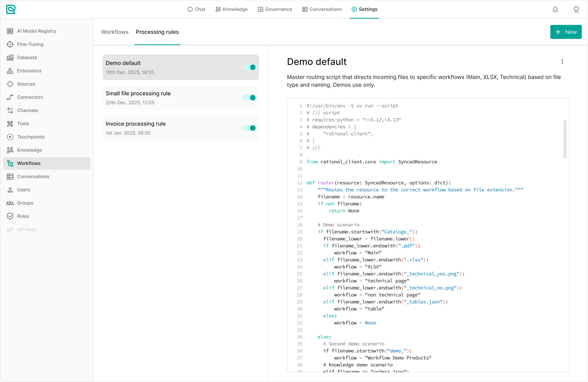Open AI Model Registry in the sidebar
The height and width of the screenshot is (382, 588).
36,31
